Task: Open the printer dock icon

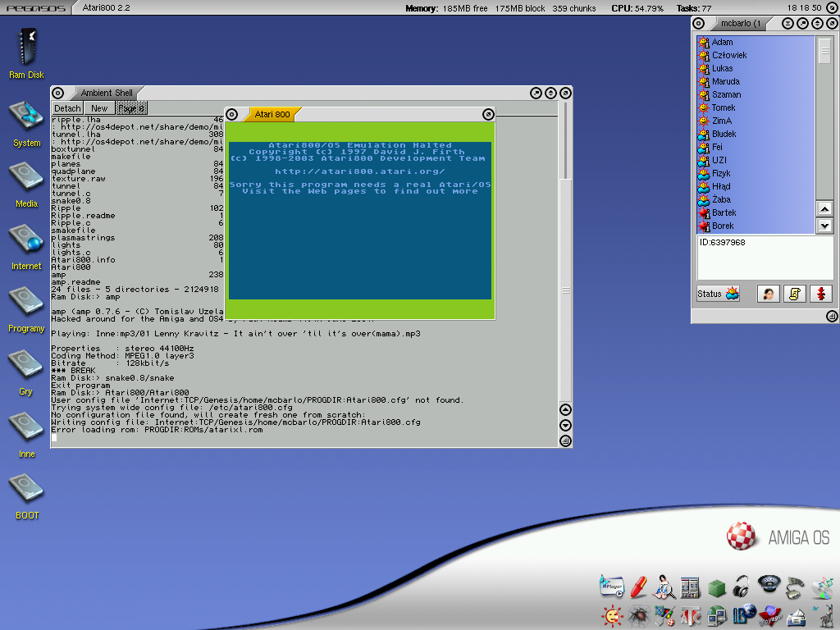Action: coord(796,617)
